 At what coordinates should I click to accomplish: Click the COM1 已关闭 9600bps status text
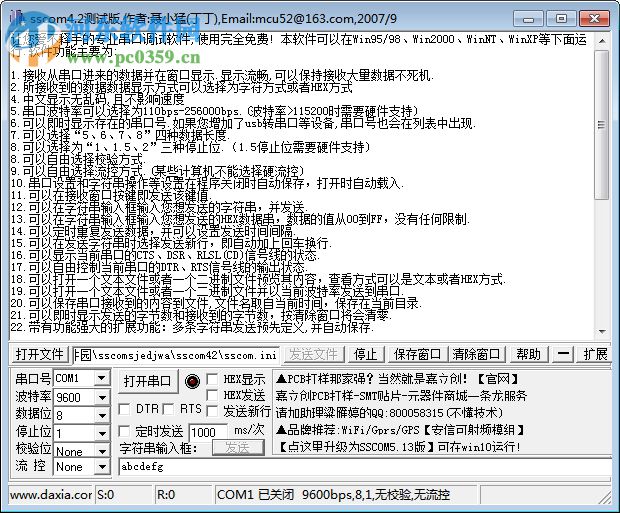pos(333,495)
